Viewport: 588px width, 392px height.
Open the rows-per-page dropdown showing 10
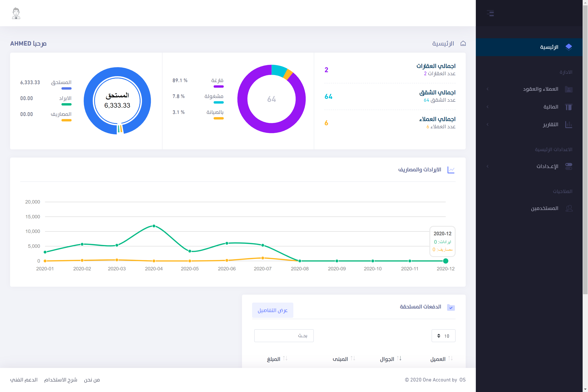click(x=443, y=336)
